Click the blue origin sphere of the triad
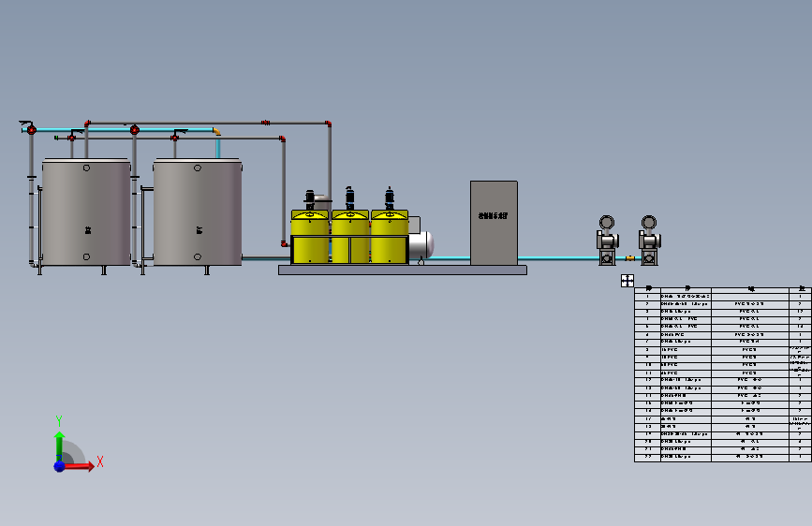The height and width of the screenshot is (526, 812). pyautogui.click(x=60, y=466)
